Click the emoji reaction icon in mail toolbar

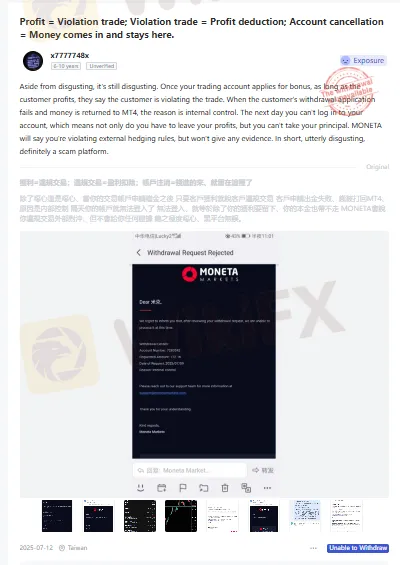[x=141, y=488]
